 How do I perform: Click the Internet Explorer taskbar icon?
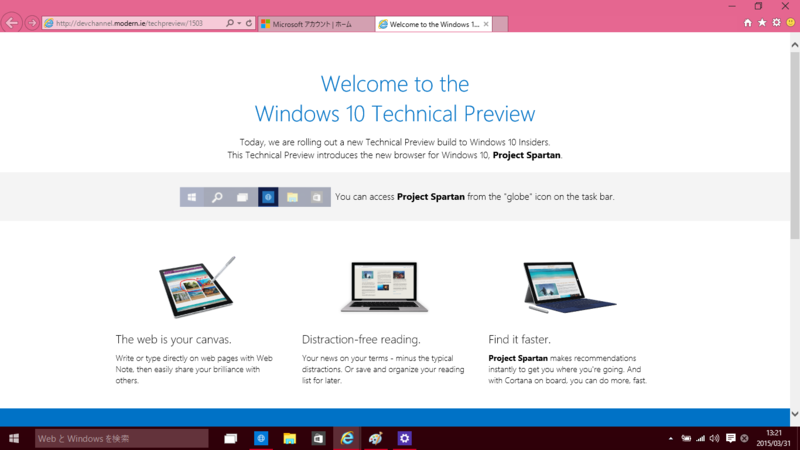tap(347, 438)
